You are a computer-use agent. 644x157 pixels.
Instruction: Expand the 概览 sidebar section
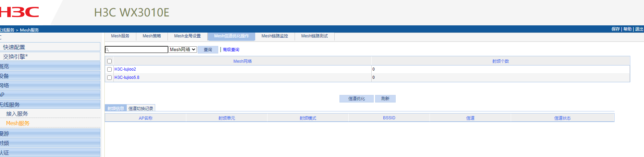tap(50, 66)
